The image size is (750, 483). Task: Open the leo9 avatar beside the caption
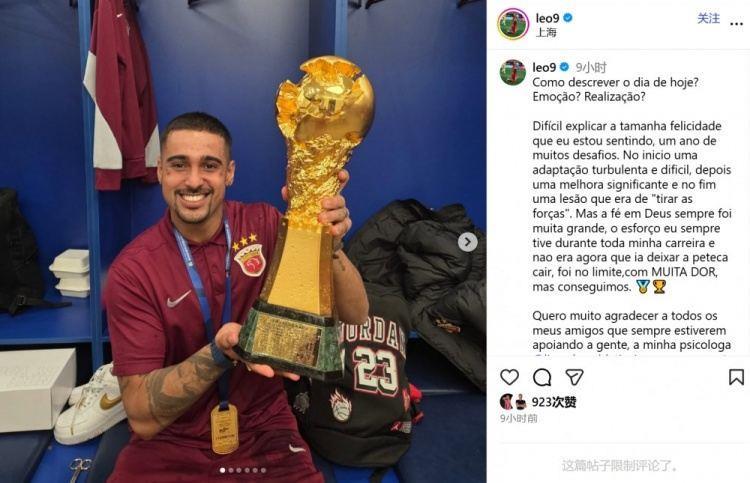pyautogui.click(x=513, y=73)
